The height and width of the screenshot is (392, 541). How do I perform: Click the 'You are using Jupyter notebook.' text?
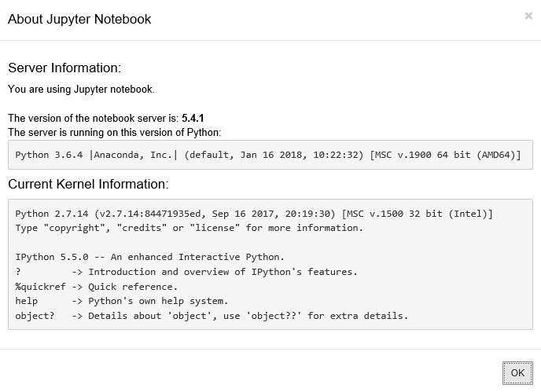click(81, 90)
